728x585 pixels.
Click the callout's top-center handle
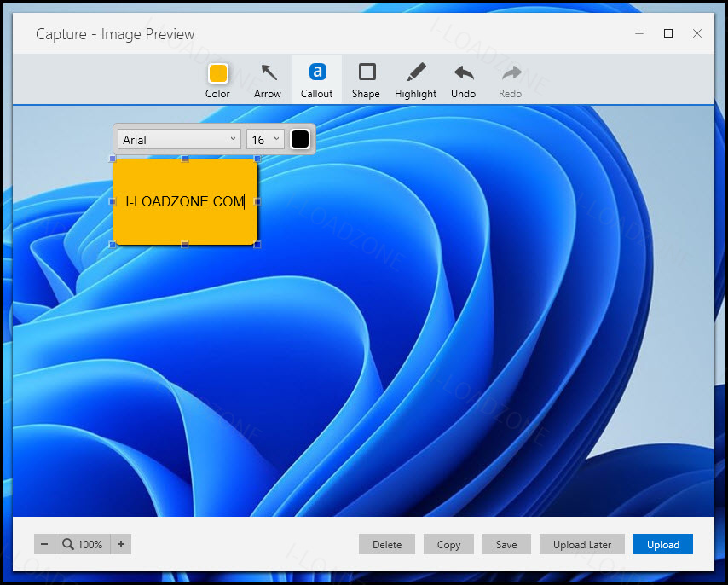tap(185, 159)
